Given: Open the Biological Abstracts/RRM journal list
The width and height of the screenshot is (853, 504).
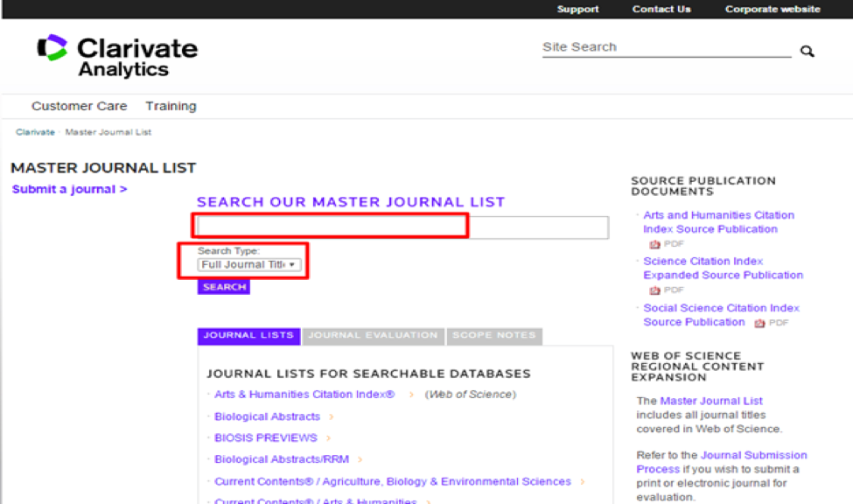Looking at the screenshot, I should coord(282,460).
